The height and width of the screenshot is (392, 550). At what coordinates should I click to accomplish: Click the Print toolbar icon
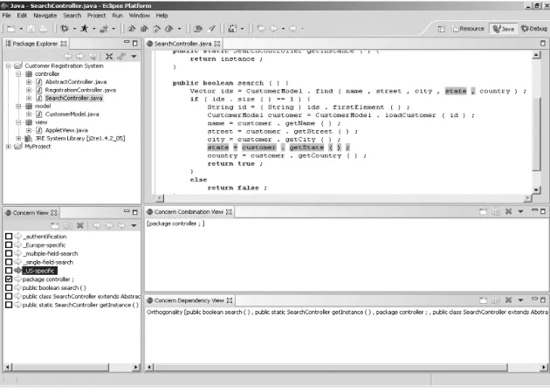43,29
